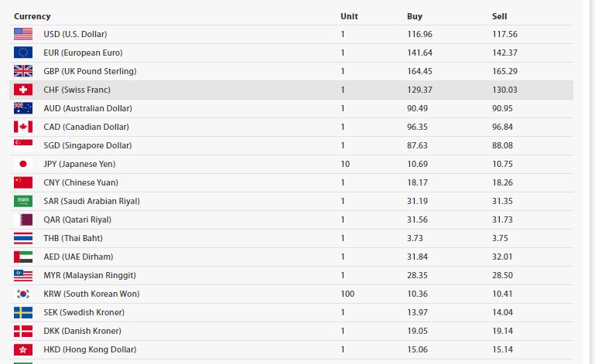Click the Australian flag icon

(x=23, y=108)
